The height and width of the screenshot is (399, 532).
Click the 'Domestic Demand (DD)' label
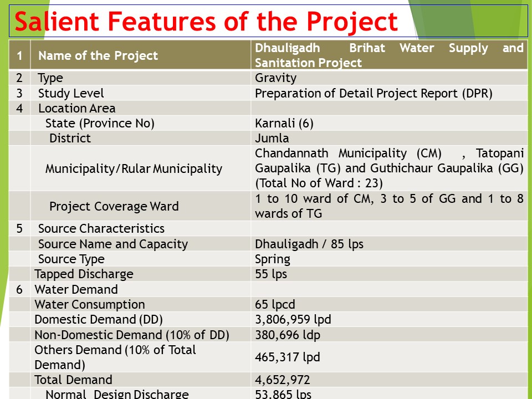pyautogui.click(x=99, y=319)
